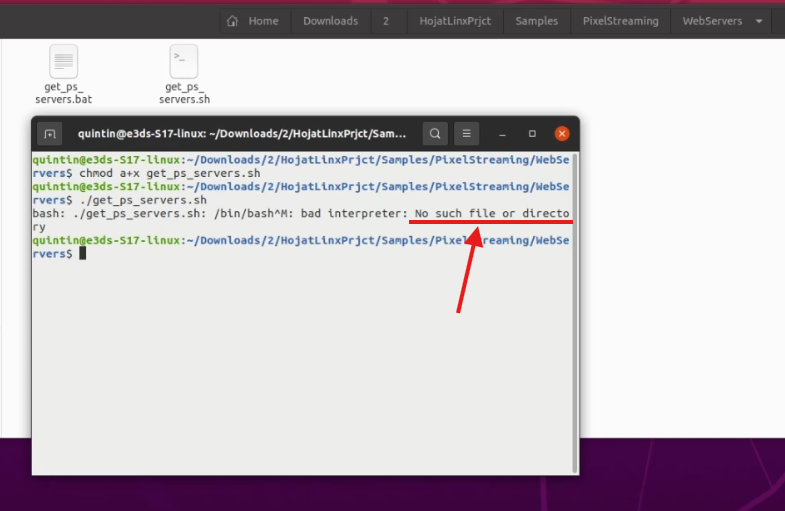This screenshot has width=785, height=511.
Task: Select the get_ps_servers.sh script icon
Action: [184, 62]
